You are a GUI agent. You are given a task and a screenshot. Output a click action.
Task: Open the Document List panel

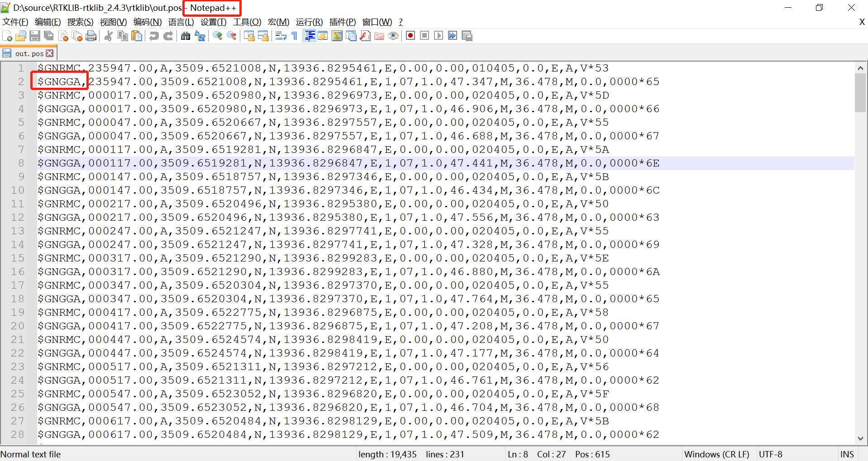point(351,36)
